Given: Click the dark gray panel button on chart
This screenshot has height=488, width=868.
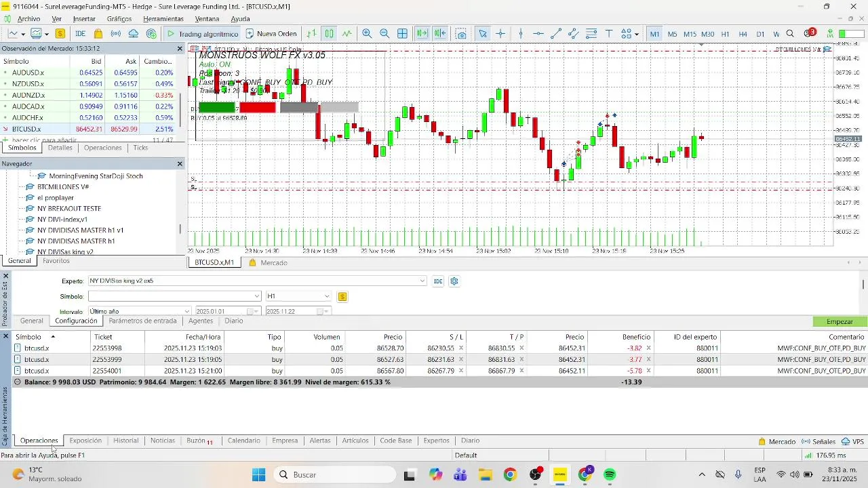Looking at the screenshot, I should [299, 107].
